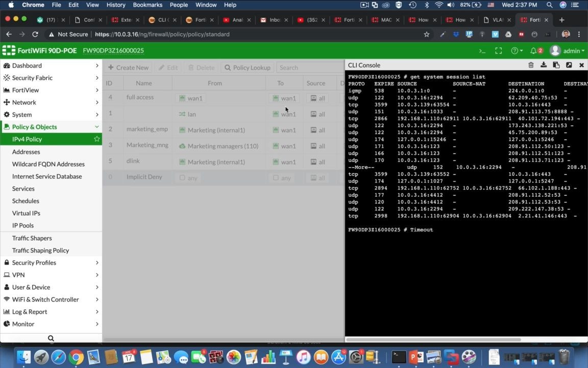Search the navigation menu with magnifier icon
This screenshot has height=368, width=588.
pos(51,338)
